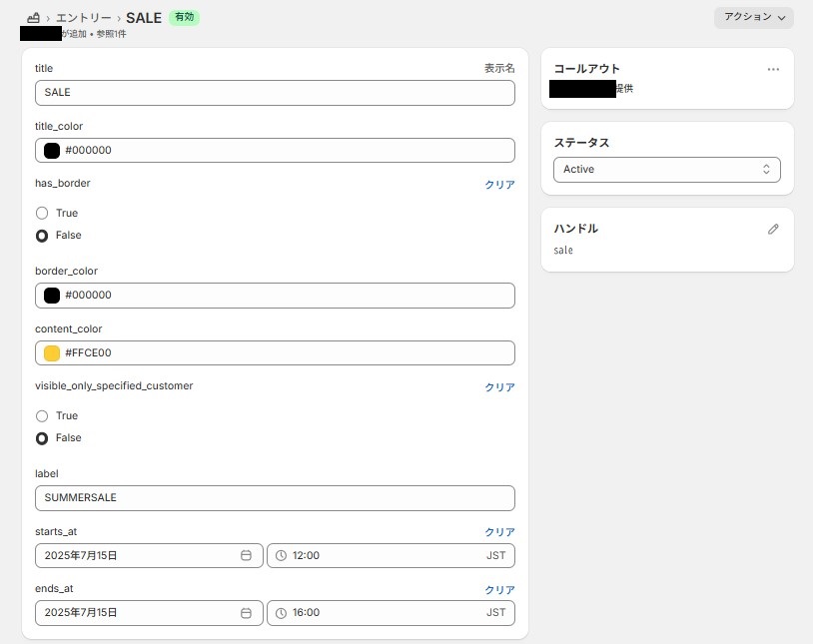Viewport: 813px width, 644px height.
Task: Click the label field containing SUMMERSALE
Action: (275, 497)
